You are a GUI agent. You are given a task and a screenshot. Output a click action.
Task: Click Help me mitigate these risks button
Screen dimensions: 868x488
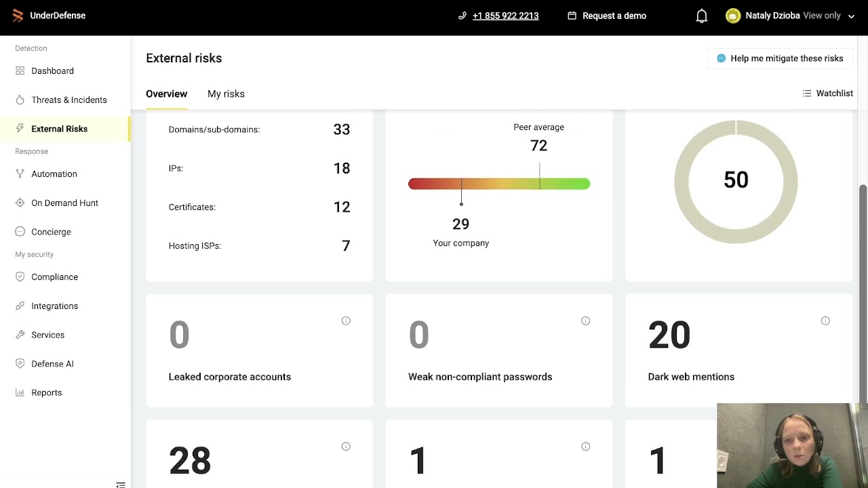coord(779,58)
